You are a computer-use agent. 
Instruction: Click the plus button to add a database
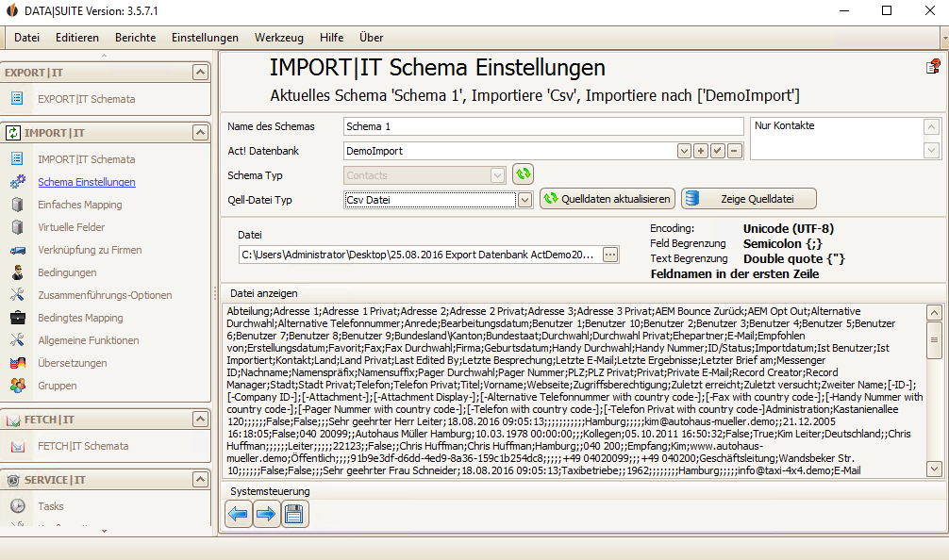[701, 151]
